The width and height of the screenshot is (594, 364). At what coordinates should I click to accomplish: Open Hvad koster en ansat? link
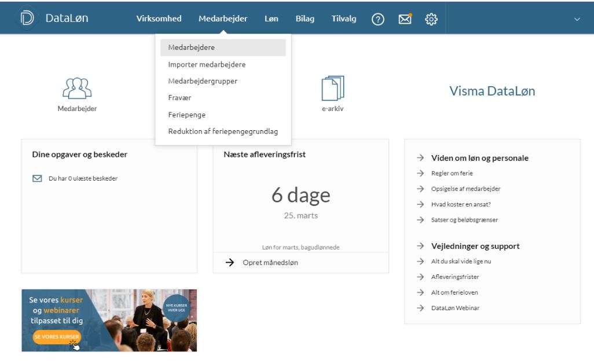461,204
